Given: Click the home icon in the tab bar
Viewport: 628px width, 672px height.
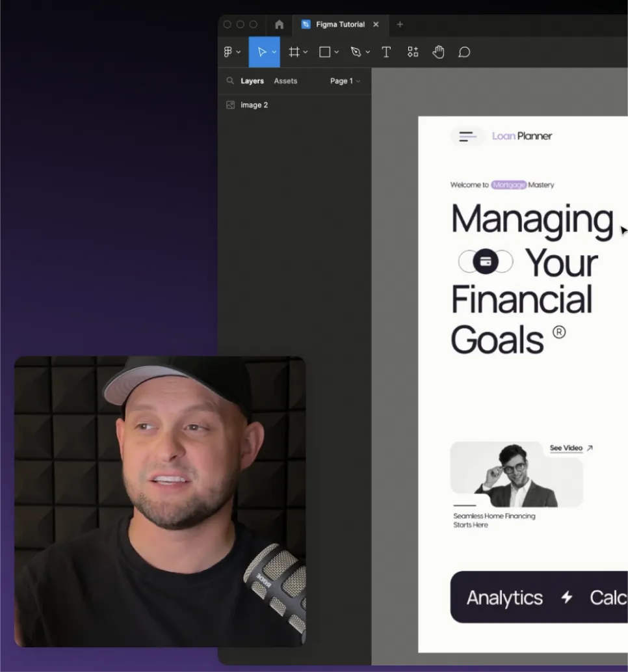Looking at the screenshot, I should tap(279, 25).
